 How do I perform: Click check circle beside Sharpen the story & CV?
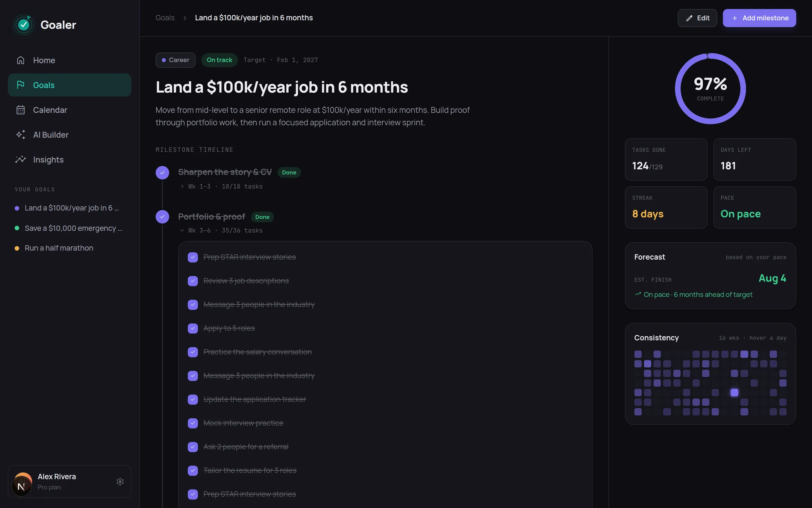162,173
